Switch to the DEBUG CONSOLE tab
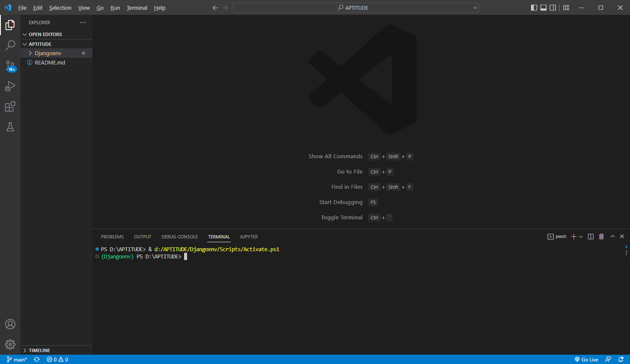Screen dimensions: 630x364 tap(180, 237)
